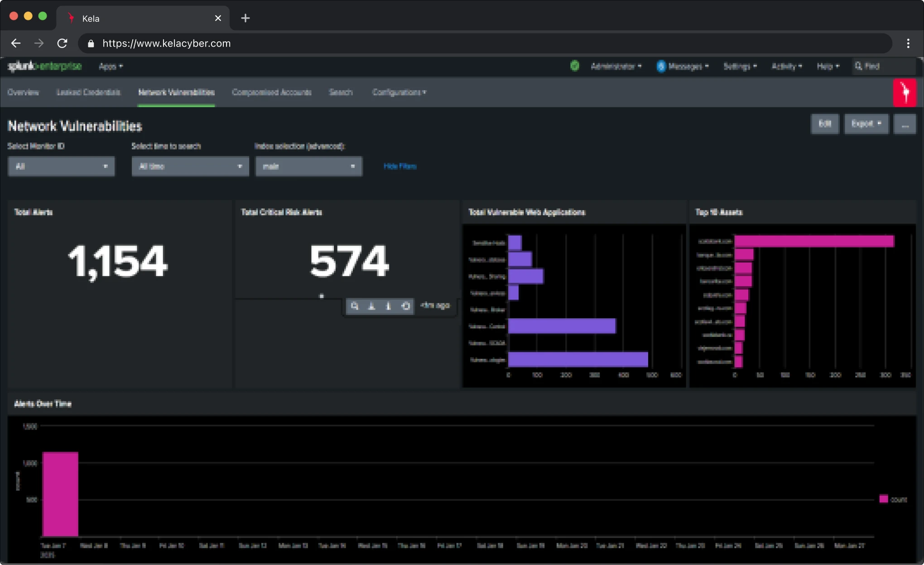Click the address bar URL
This screenshot has width=924, height=565.
point(166,43)
